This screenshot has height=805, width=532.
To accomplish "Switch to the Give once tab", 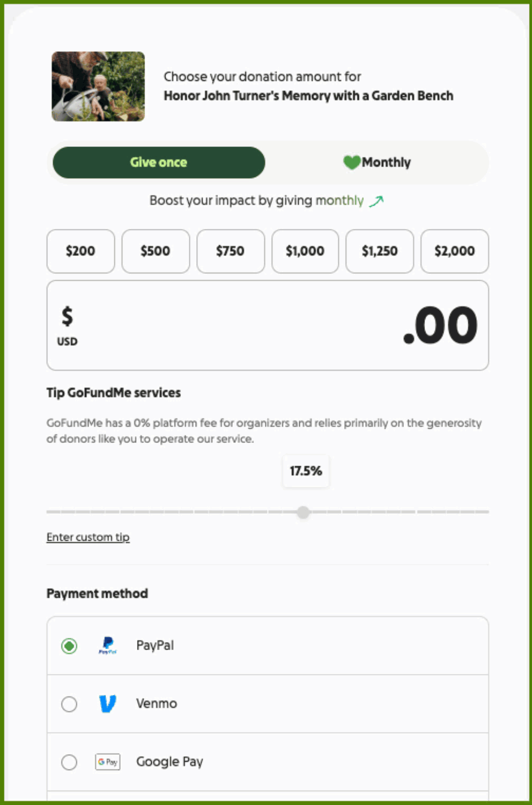I will pyautogui.click(x=159, y=162).
